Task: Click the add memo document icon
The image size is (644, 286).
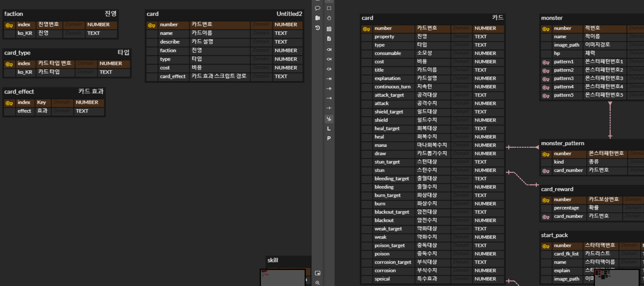Action: [329, 39]
